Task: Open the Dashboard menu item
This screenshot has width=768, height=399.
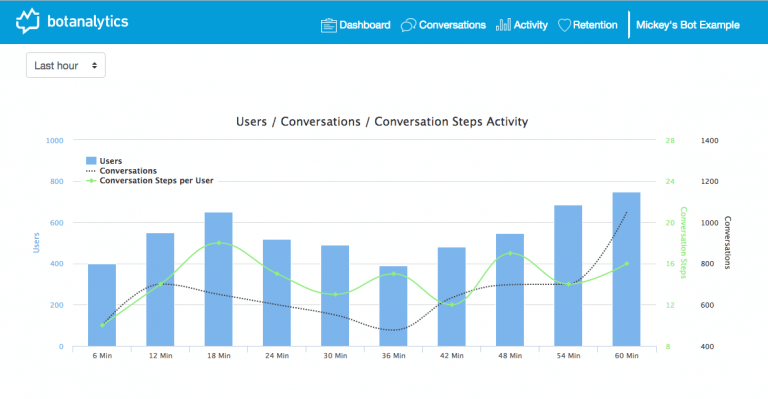Action: click(356, 25)
